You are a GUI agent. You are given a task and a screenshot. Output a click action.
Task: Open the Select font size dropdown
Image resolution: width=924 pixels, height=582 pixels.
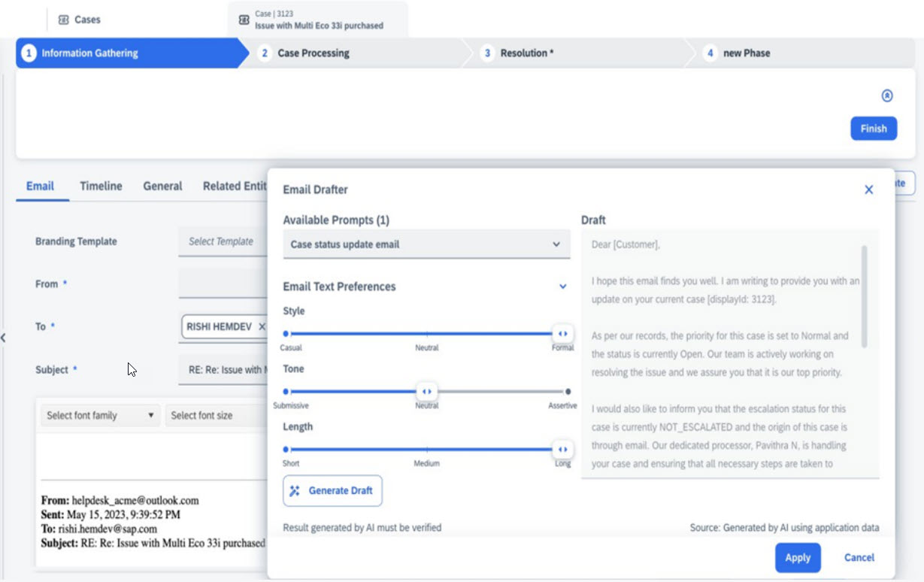217,415
